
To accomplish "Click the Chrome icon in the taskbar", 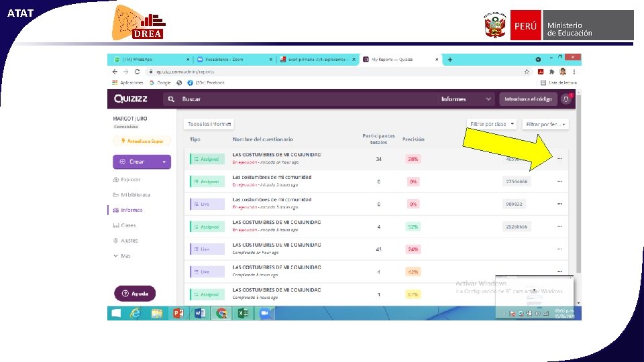I will tap(221, 314).
